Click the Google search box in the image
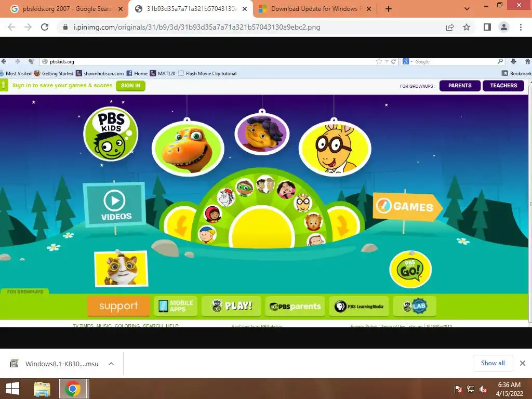 [x=453, y=62]
